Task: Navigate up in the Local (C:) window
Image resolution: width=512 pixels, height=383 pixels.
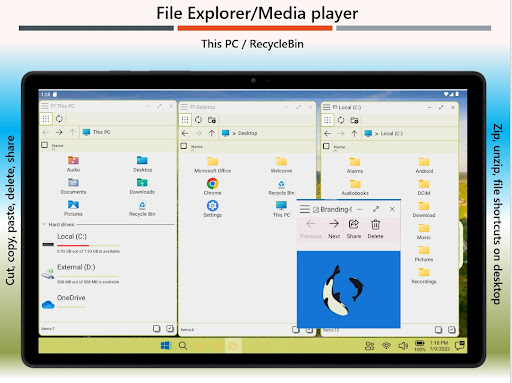Action: (354, 134)
